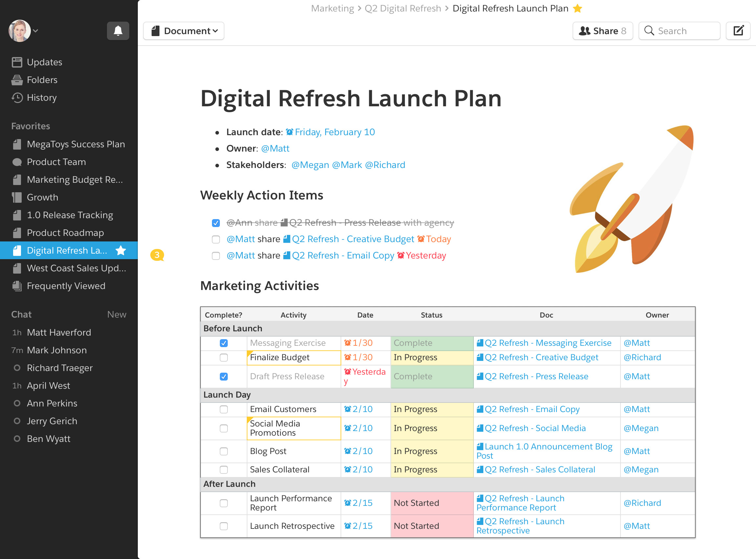Screen dimensions: 756x559
Task: Click the gold star beside breadcrumb title
Action: (x=577, y=9)
